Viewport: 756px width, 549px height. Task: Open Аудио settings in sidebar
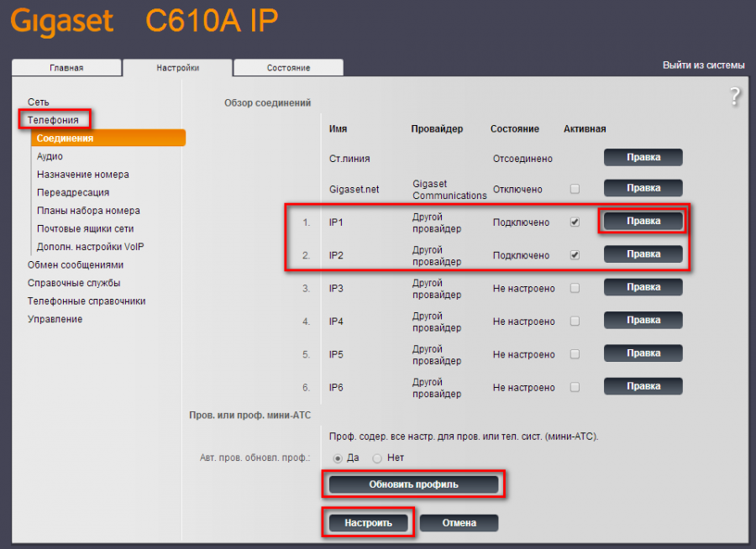click(x=50, y=156)
